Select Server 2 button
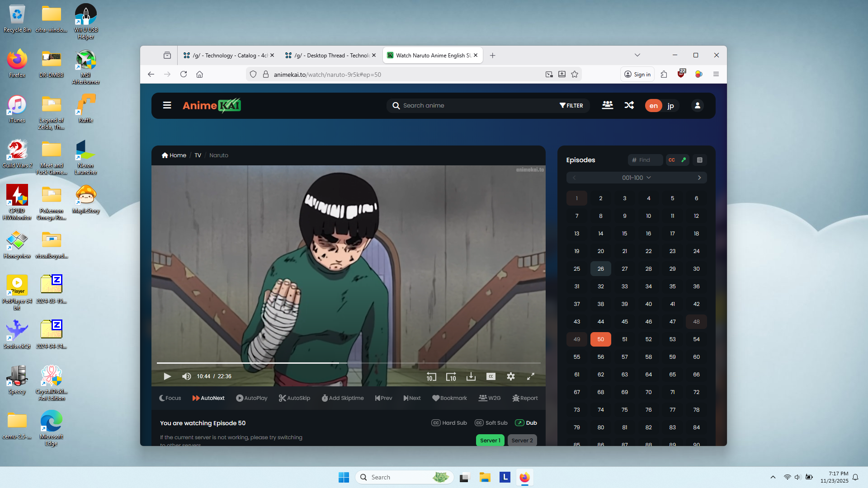This screenshot has height=488, width=868. [x=522, y=441]
